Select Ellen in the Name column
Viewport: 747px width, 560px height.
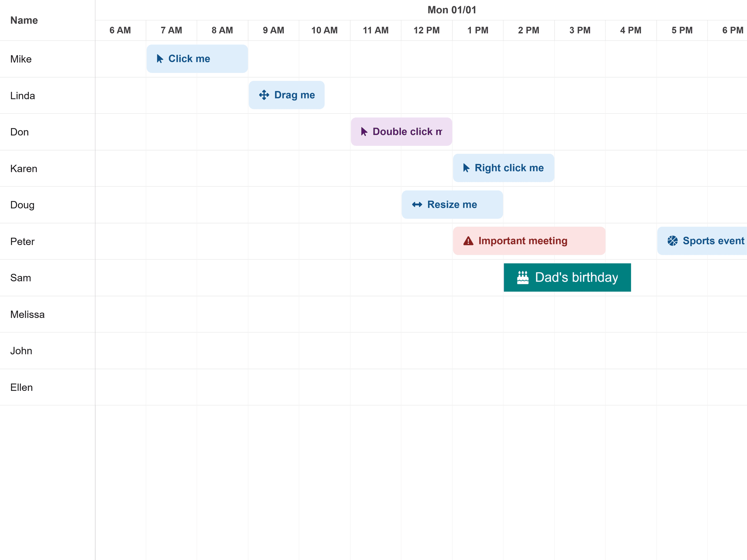[x=22, y=387]
